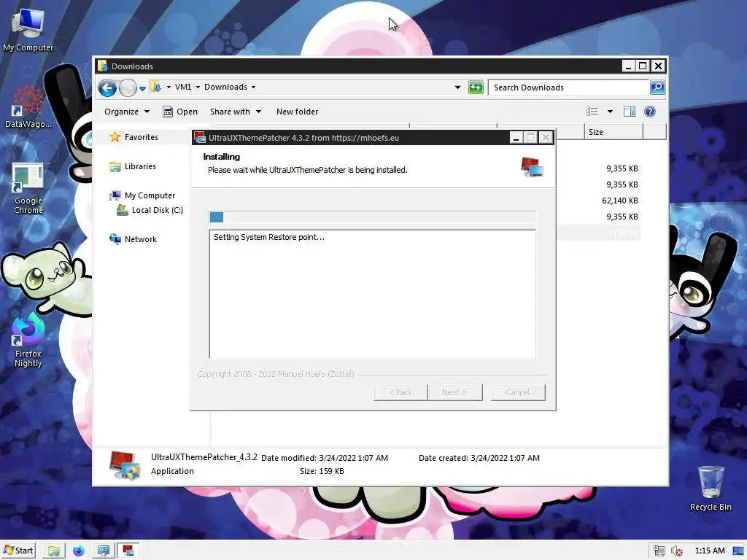
Task: Expand arrow before VM1 in breadcrumb
Action: 169,87
